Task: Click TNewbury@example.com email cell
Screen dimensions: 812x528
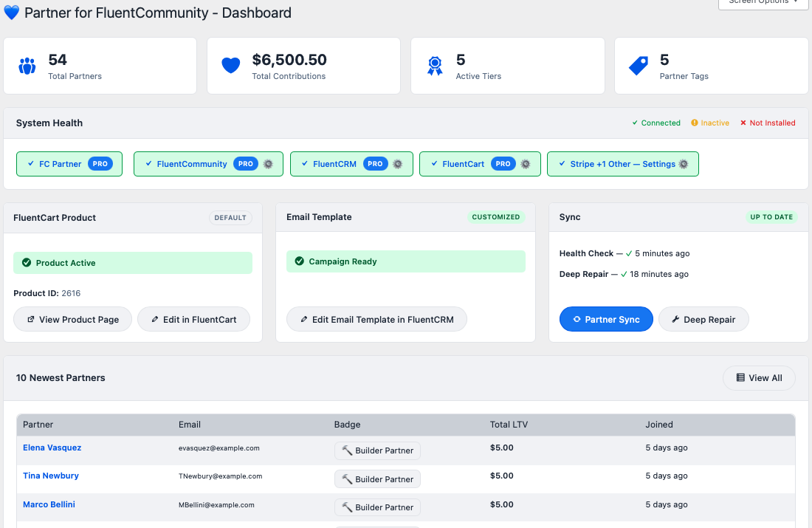Action: [220, 476]
